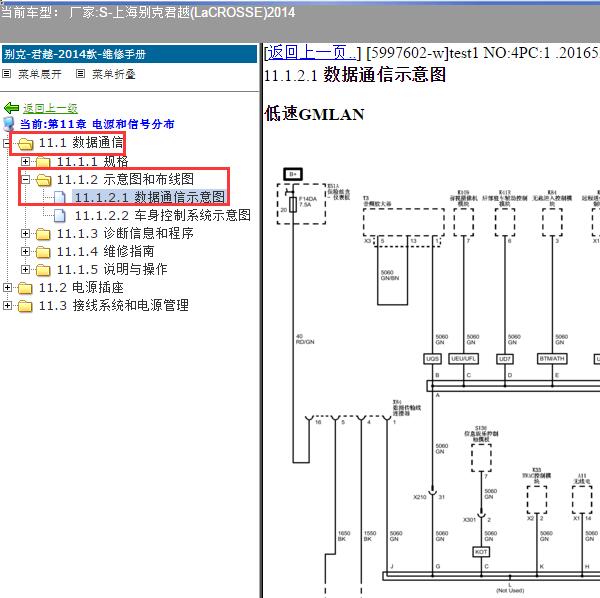Viewport: 600px width, 598px height.
Task: Collapse the 11.1.2 示意图和布线图 node
Action: pos(25,179)
